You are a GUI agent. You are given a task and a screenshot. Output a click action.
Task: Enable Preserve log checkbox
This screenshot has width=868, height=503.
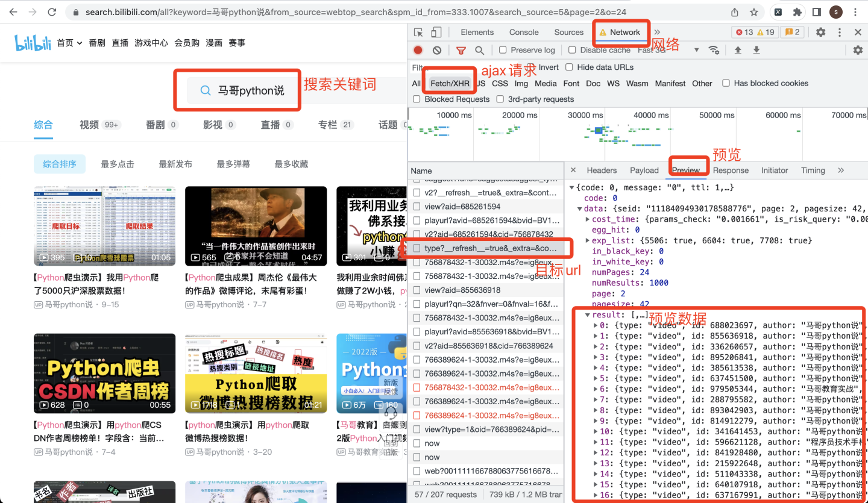[x=503, y=50]
